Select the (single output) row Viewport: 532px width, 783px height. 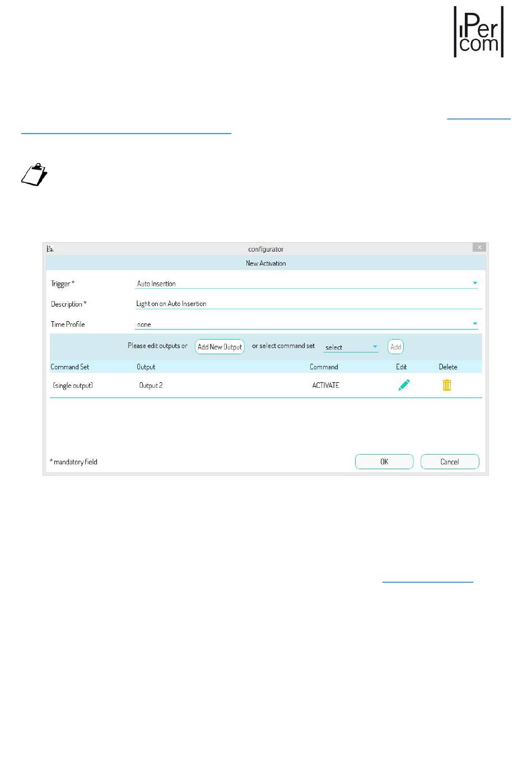tap(265, 385)
